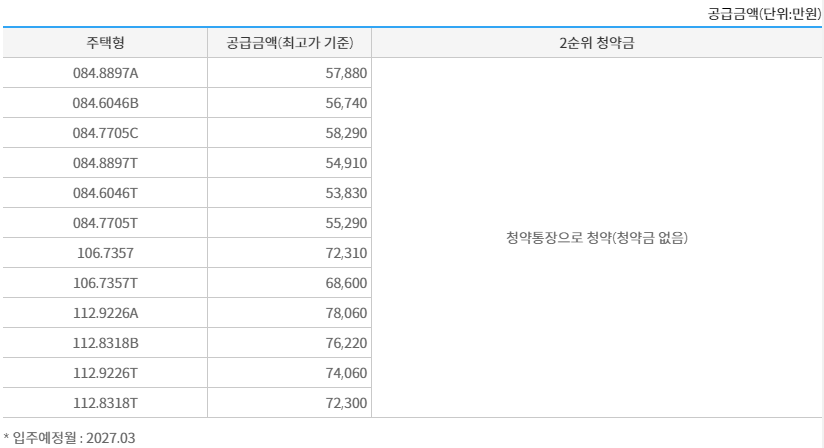Screen dimensions: 824x448
Task: Select the price value 76,220
Action: pos(346,342)
